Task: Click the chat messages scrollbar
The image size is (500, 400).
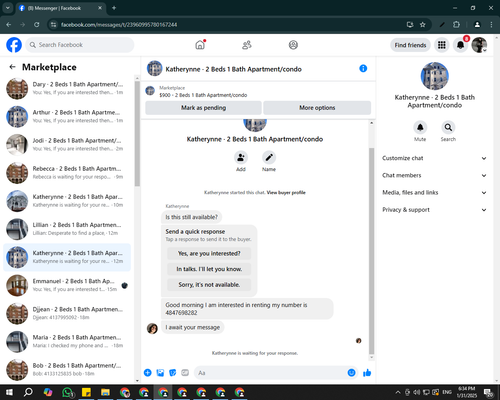Action: (372, 251)
